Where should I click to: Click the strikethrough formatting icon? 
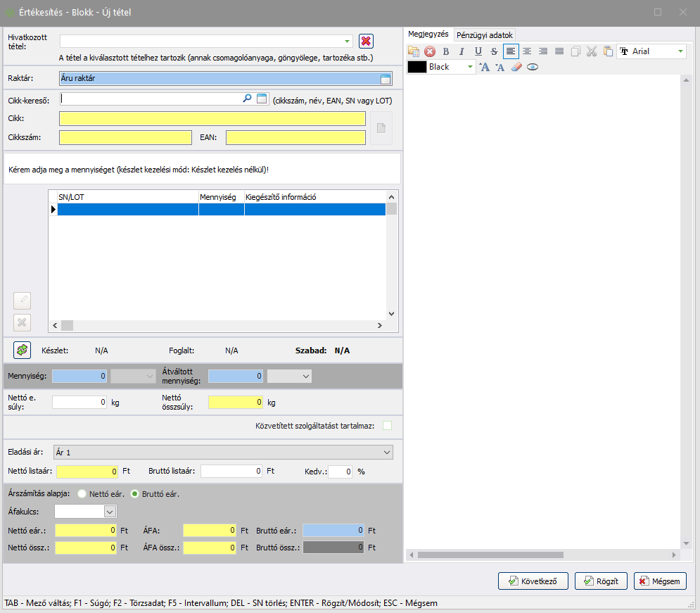(x=494, y=51)
